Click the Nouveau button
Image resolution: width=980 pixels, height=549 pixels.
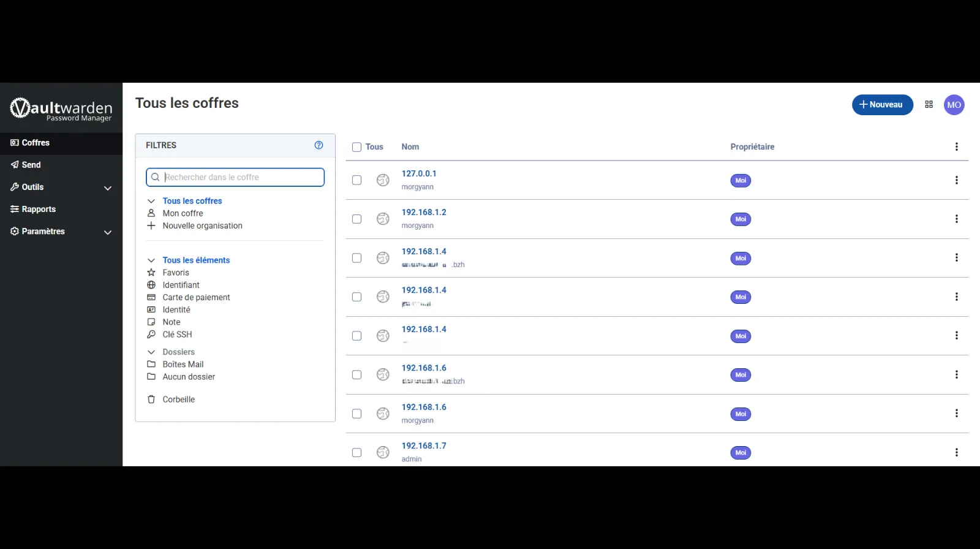pyautogui.click(x=882, y=105)
